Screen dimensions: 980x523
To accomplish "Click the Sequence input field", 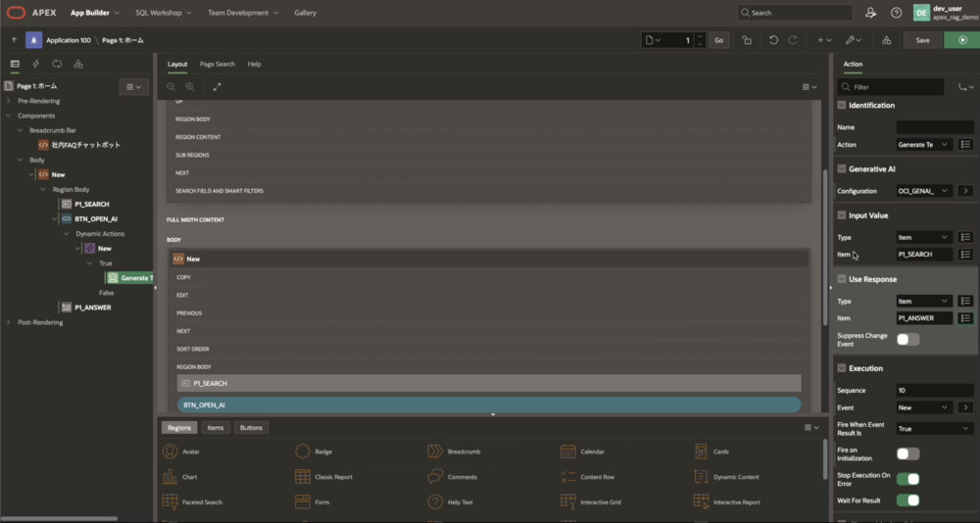I will (934, 390).
